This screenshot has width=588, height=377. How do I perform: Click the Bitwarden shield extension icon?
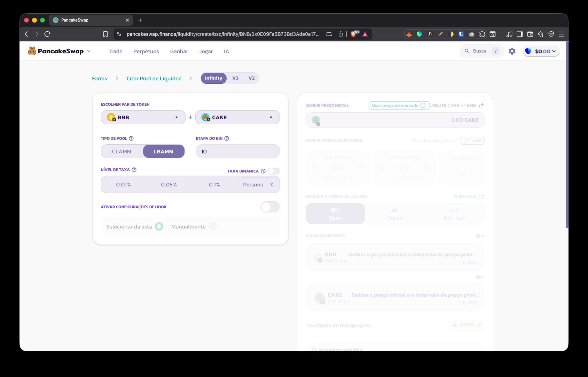point(461,34)
